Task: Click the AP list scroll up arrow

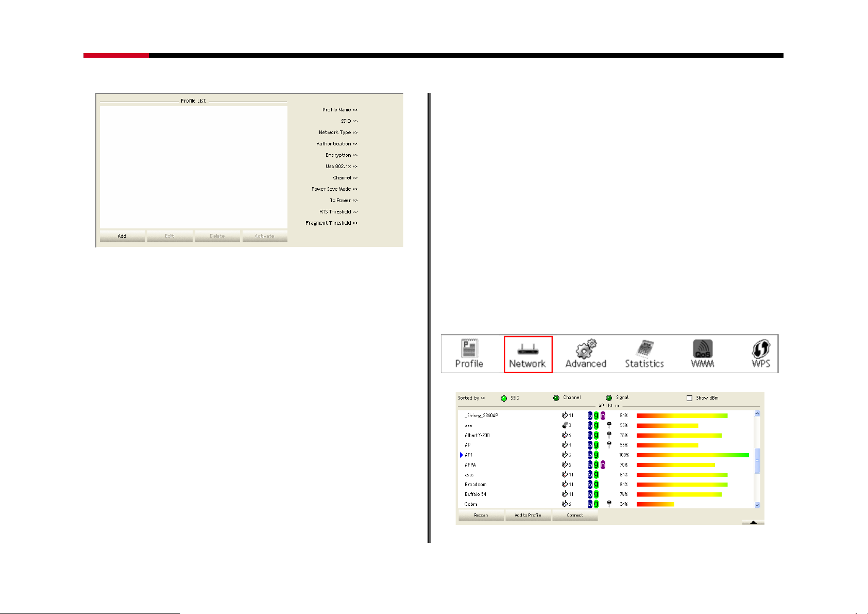Action: [x=757, y=413]
